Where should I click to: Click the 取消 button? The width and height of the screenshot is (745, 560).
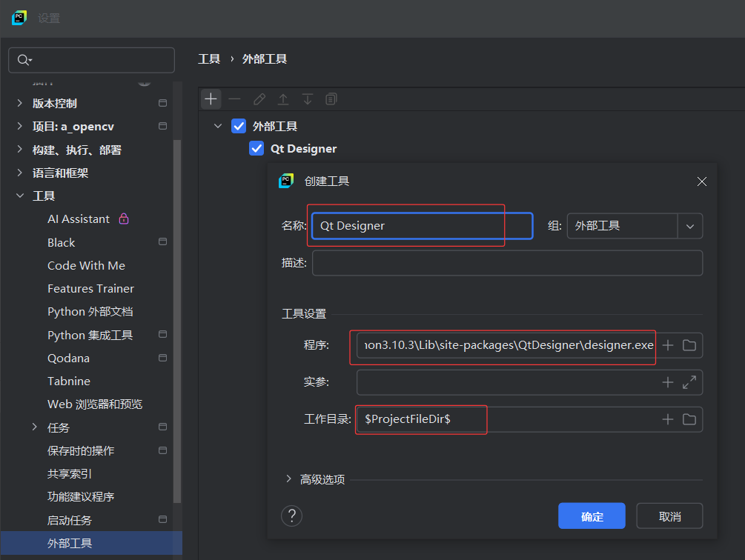pyautogui.click(x=669, y=516)
